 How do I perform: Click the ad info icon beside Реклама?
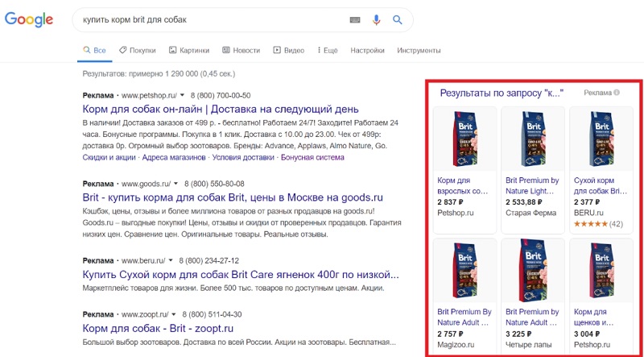(x=617, y=93)
